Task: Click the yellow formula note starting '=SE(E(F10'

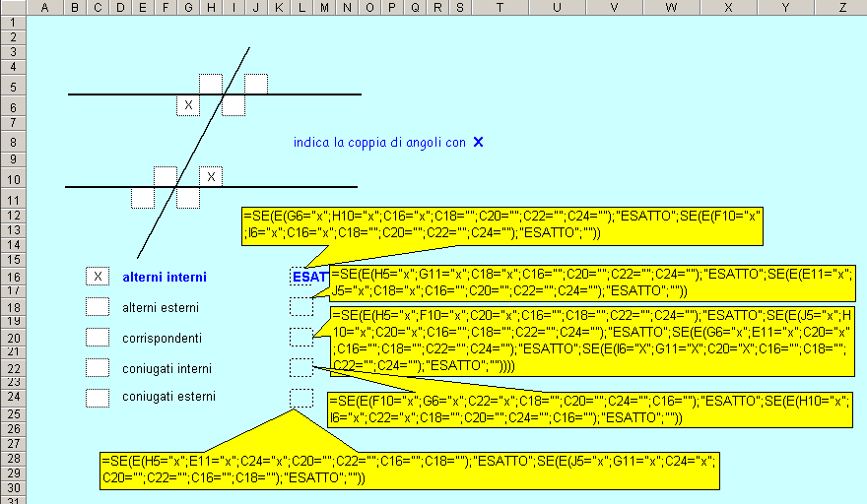Action: (590, 410)
